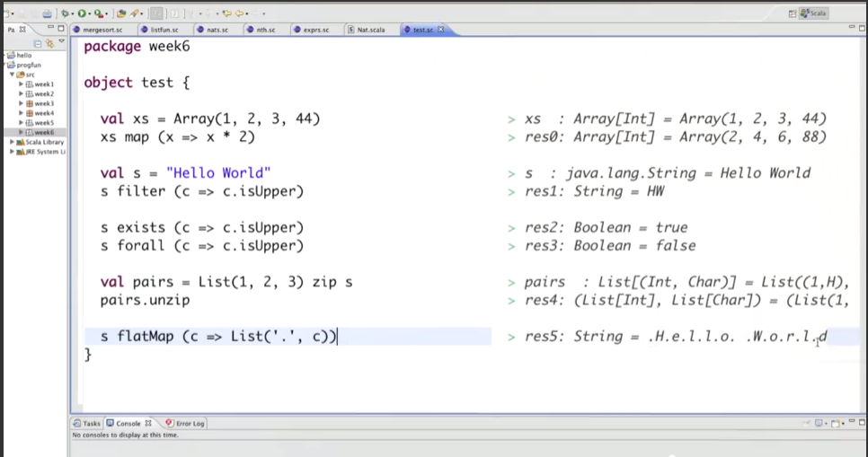868x457 pixels.
Task: Expand the week1 package
Action: point(21,84)
